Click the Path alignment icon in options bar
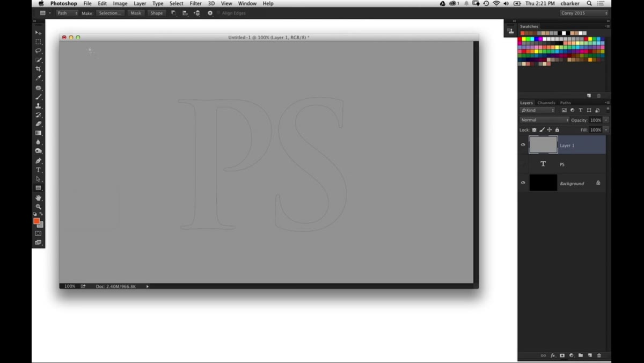The width and height of the screenshot is (644, 363). coord(185,13)
